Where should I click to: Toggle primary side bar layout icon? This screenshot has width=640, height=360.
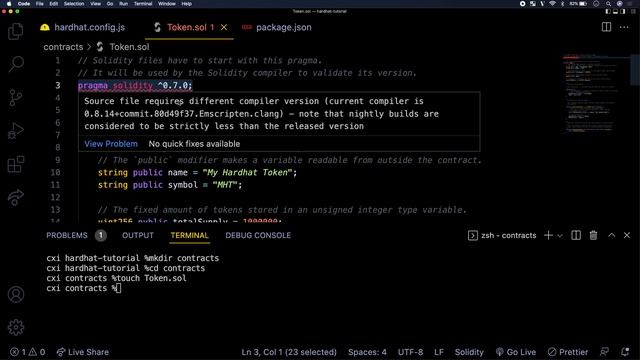tap(608, 11)
